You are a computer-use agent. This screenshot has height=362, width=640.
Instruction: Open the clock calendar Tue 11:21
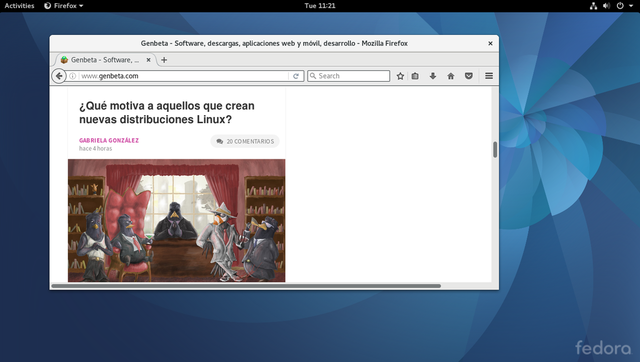(320, 6)
